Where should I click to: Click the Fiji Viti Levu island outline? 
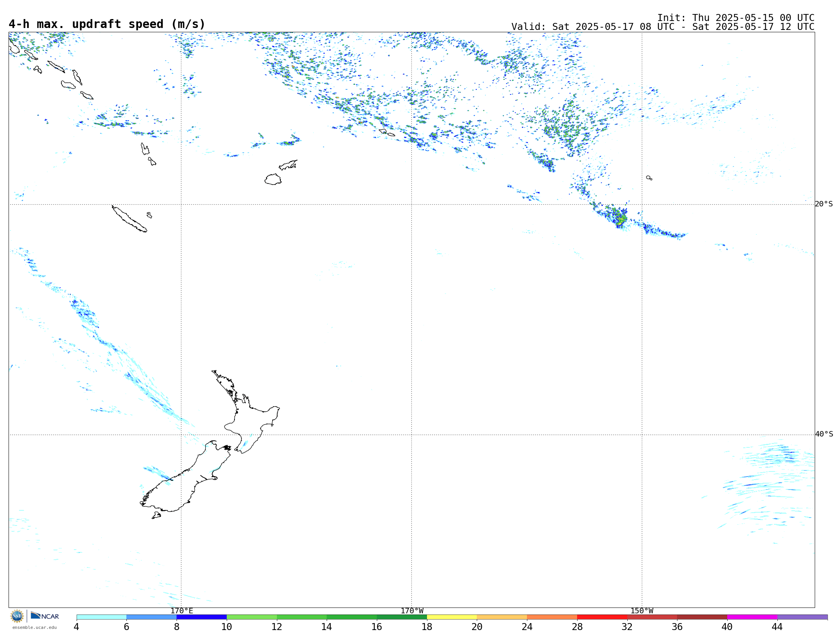click(x=273, y=179)
